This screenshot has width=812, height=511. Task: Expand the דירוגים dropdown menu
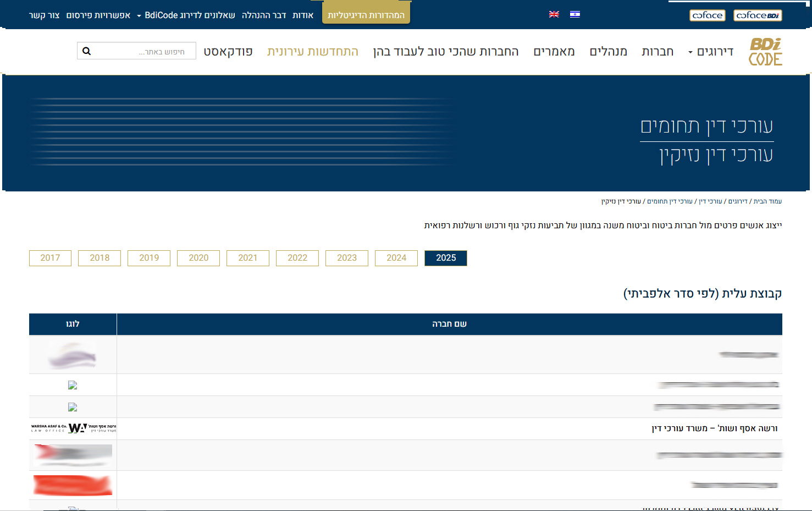point(710,52)
